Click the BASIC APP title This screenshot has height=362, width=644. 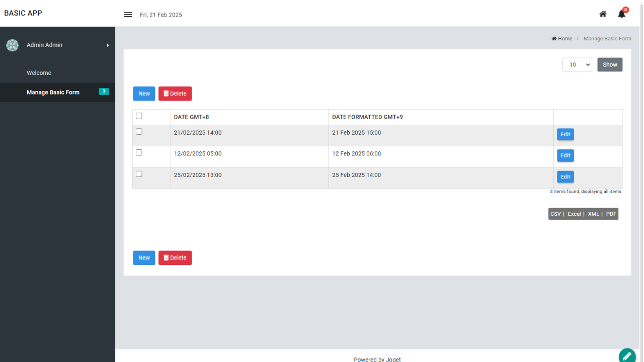coord(23,13)
